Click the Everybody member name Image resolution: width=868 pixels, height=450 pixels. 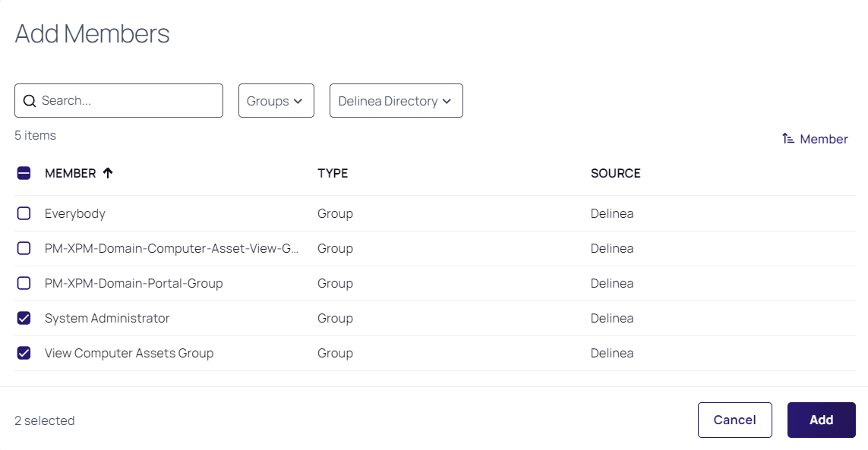(x=75, y=213)
